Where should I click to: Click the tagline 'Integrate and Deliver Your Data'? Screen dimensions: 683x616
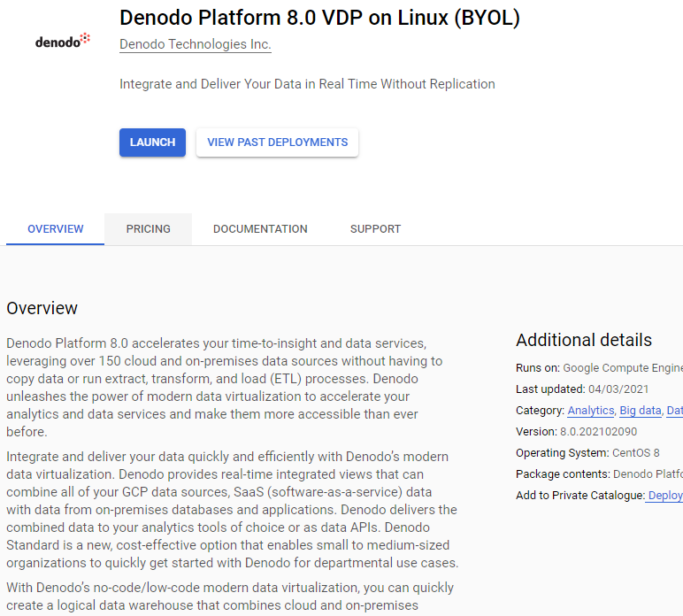pyautogui.click(x=307, y=84)
